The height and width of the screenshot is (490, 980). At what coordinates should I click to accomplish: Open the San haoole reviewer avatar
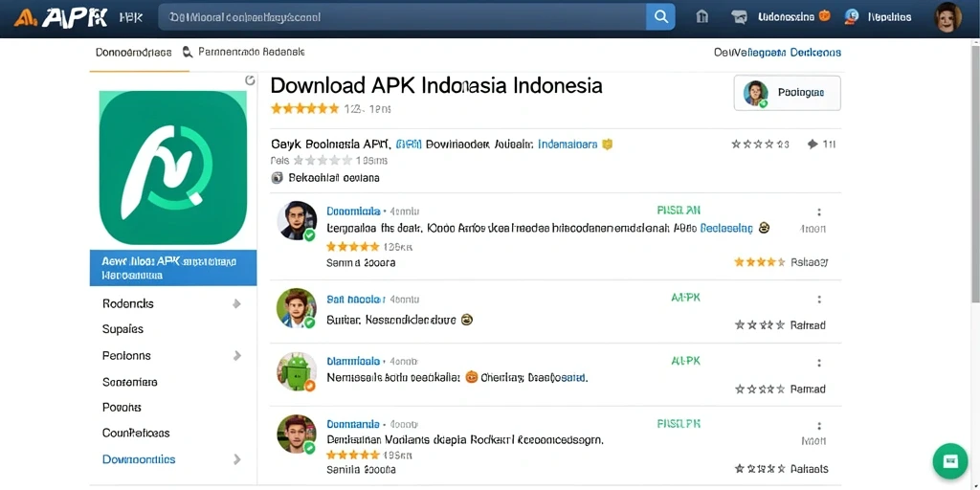(297, 308)
